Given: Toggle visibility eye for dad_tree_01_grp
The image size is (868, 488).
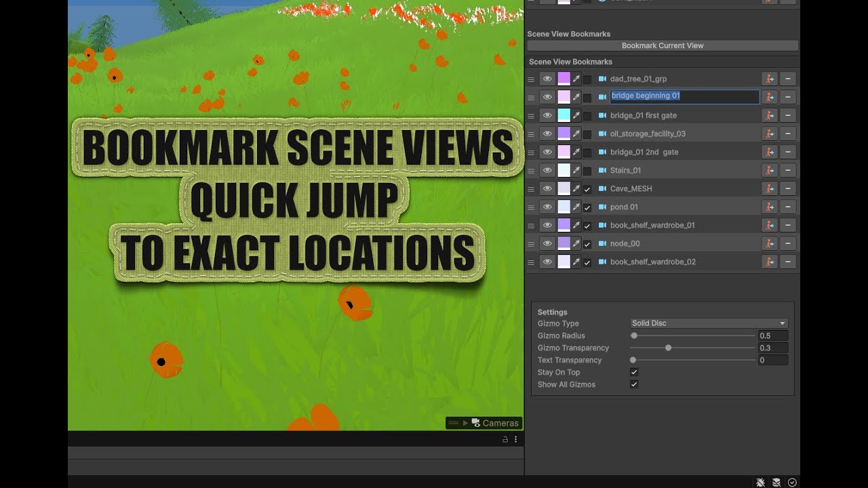Looking at the screenshot, I should tap(547, 79).
